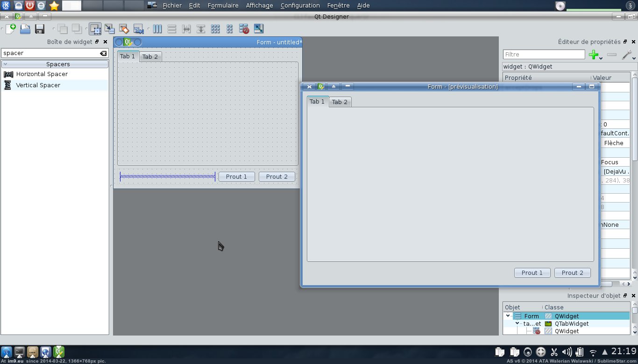Click the property Filtre input field
Image resolution: width=638 pixels, height=364 pixels.
(544, 55)
